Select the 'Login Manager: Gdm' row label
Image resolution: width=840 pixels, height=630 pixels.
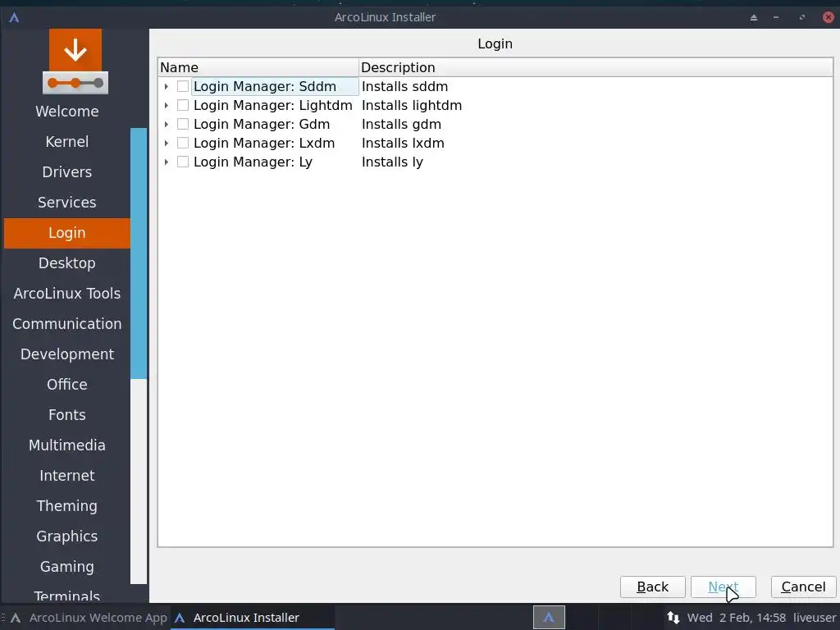pyautogui.click(x=262, y=125)
